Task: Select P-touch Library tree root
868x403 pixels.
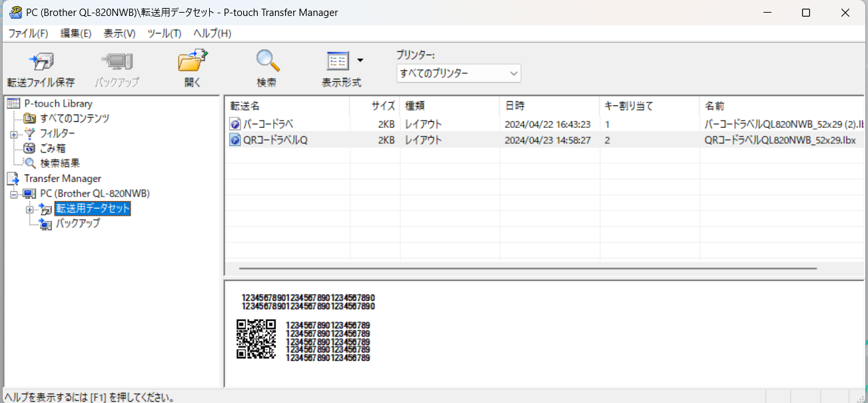Action: pyautogui.click(x=58, y=103)
